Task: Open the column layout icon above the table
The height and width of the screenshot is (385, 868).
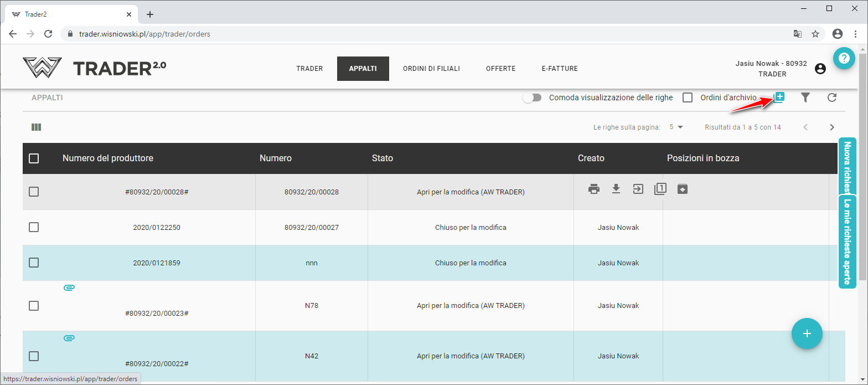Action: [x=37, y=127]
